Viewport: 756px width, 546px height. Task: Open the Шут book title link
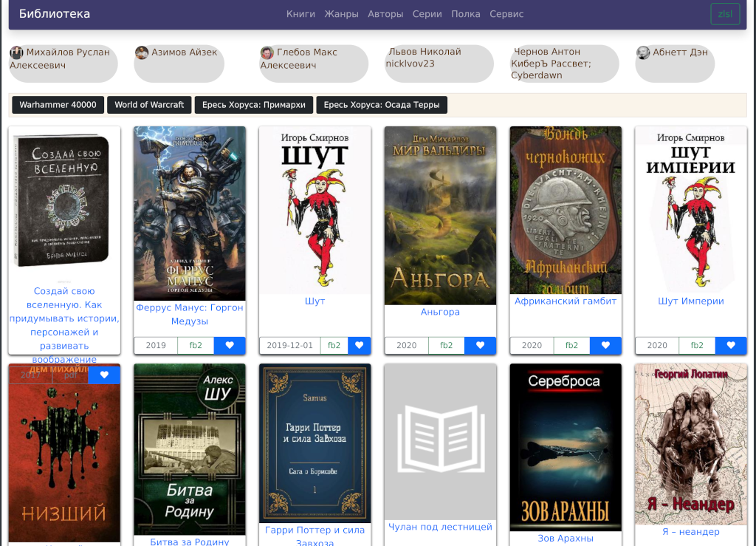(315, 301)
